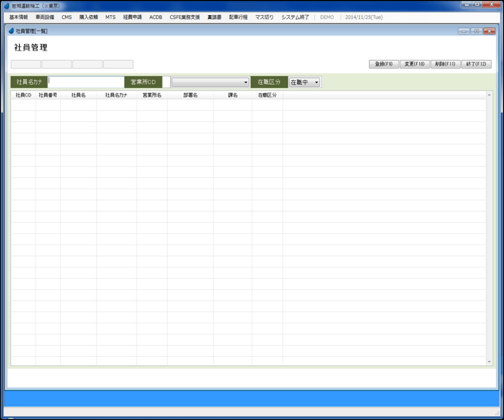Viewport: 504px width, 420px height.
Task: Sort by the 社員CD column header
Action: click(x=23, y=96)
